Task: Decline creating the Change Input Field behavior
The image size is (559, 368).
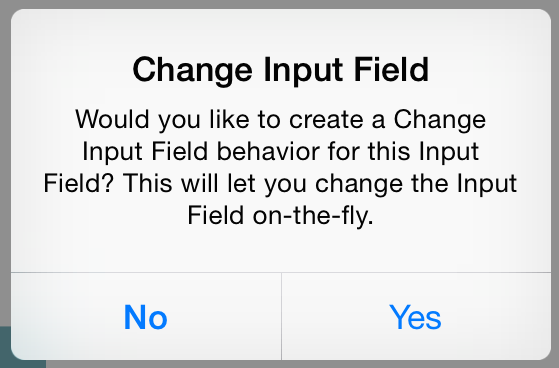Action: 146,317
